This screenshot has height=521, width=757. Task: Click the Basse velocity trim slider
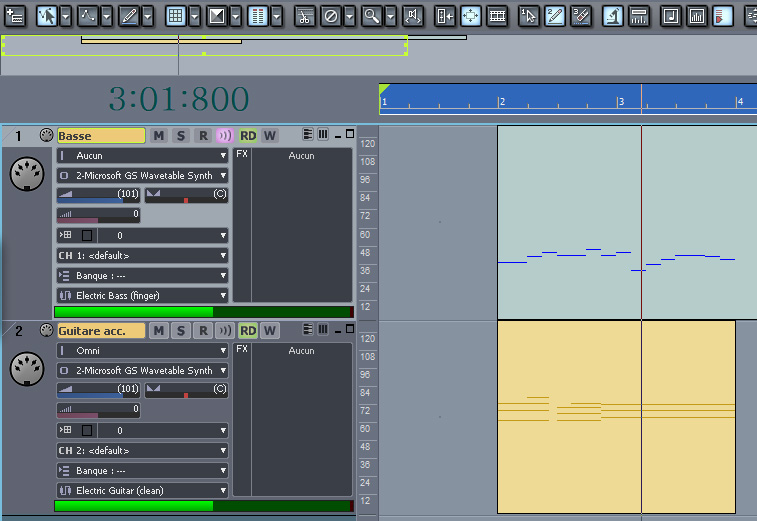[x=98, y=215]
